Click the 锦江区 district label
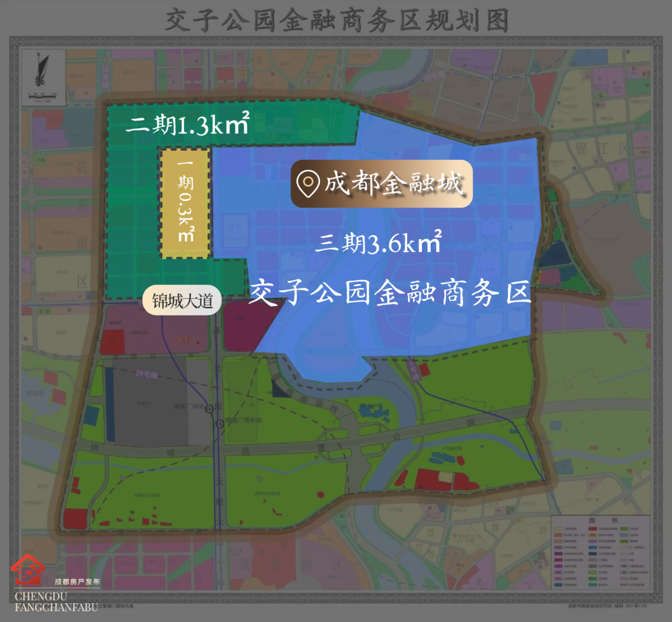Viewport: 672px width, 622px height. point(601,148)
